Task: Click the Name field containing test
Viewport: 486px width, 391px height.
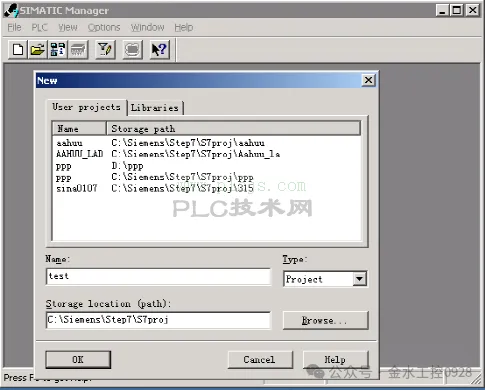Action: coord(158,276)
